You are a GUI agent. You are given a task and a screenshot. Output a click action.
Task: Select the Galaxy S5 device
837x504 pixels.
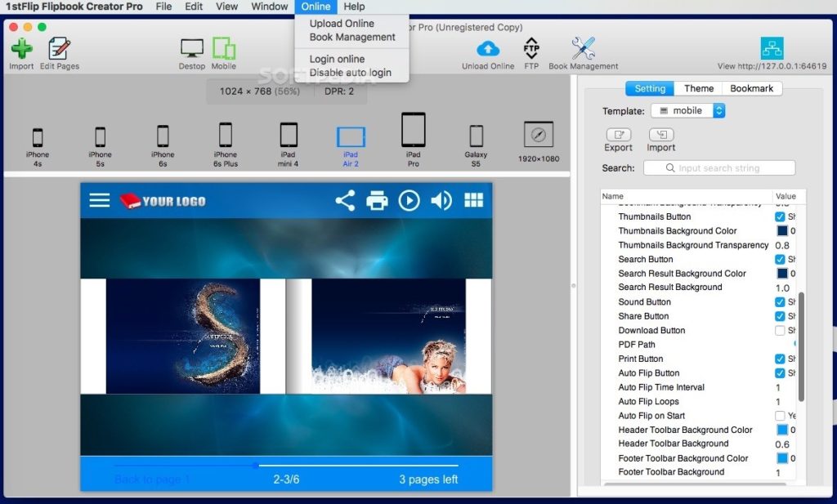(476, 136)
